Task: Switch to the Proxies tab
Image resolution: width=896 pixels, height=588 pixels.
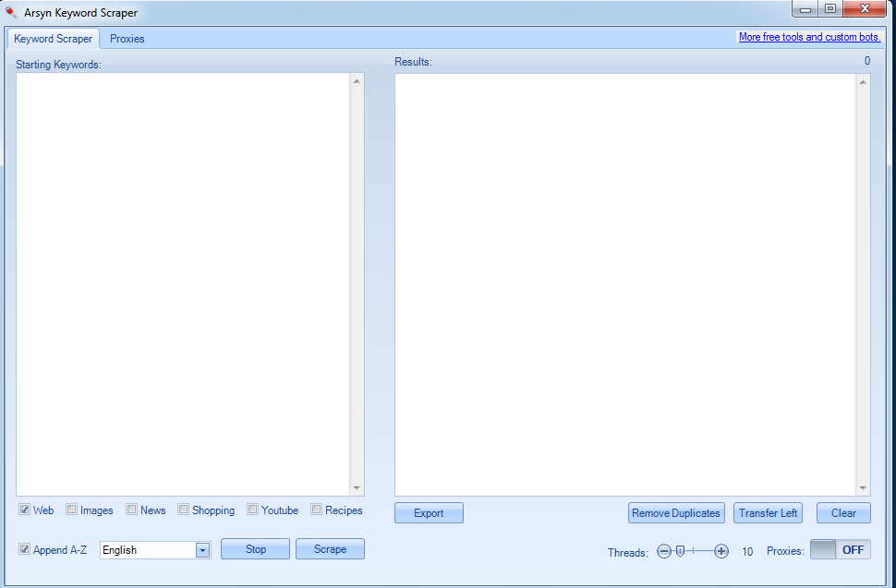Action: pos(127,39)
